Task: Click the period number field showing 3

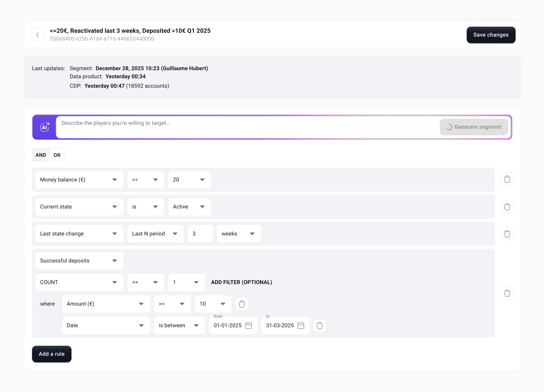Action: (x=200, y=234)
